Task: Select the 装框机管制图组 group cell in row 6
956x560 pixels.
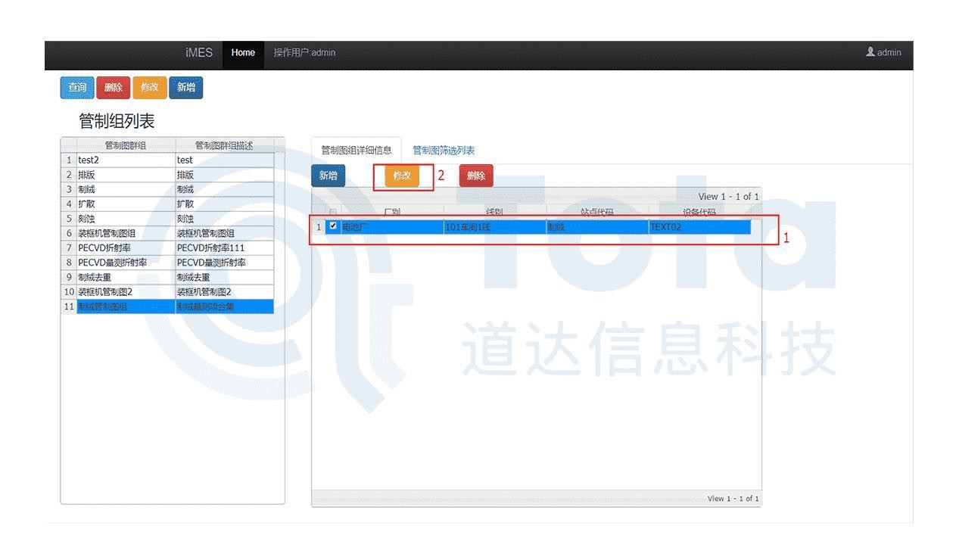Action: point(126,233)
